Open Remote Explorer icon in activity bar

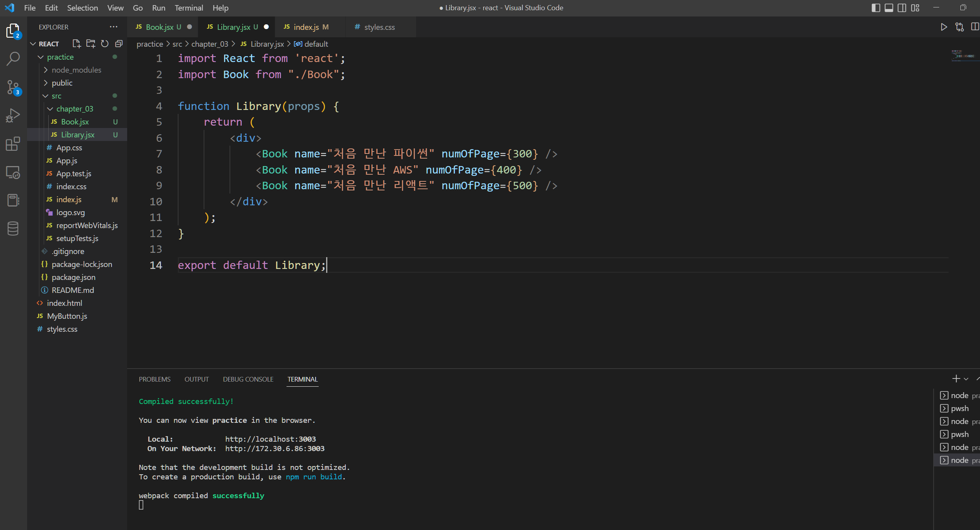click(13, 172)
